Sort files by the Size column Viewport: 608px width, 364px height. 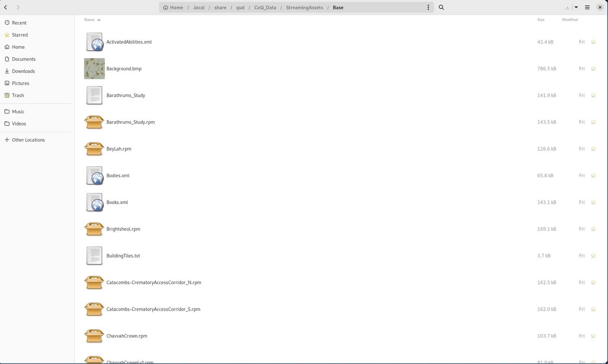(x=541, y=20)
